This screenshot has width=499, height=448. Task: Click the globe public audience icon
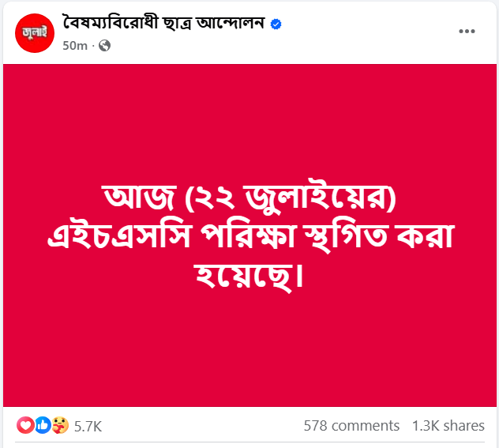coord(105,46)
